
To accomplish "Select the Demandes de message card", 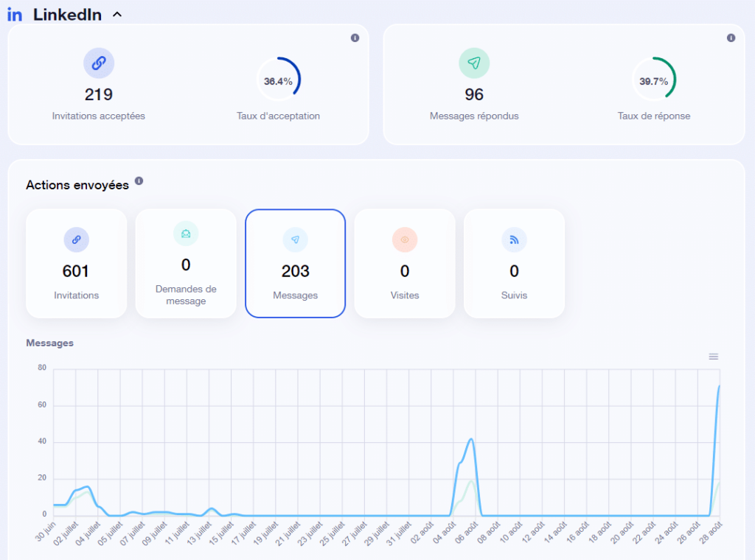I will [186, 263].
